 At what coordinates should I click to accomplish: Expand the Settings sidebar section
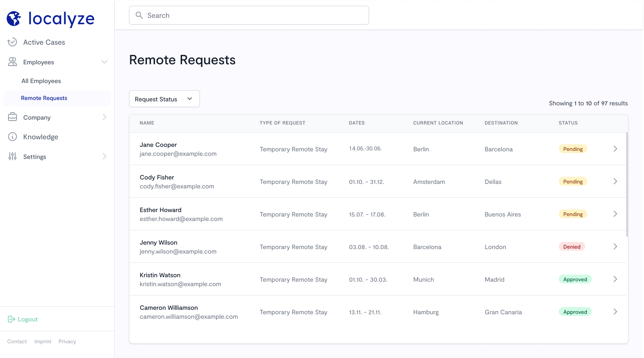coord(105,157)
